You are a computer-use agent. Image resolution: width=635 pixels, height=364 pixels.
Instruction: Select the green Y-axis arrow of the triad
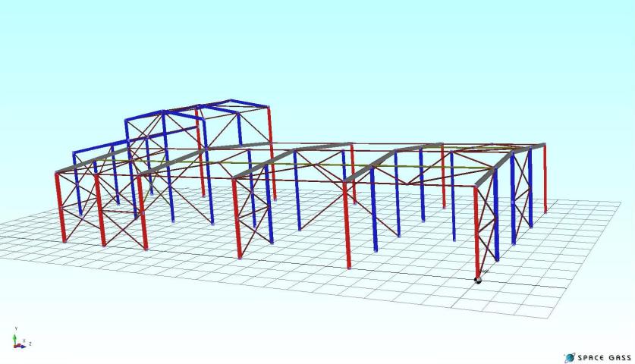(x=15, y=336)
